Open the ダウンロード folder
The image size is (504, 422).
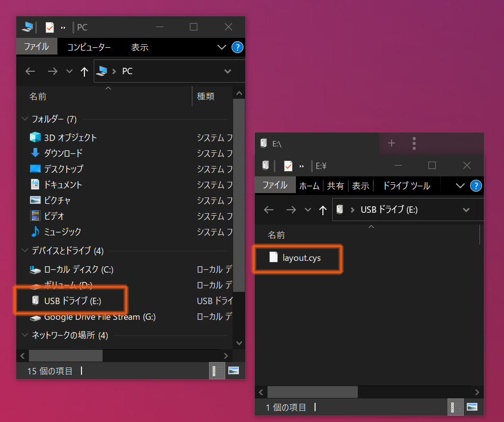[x=63, y=153]
